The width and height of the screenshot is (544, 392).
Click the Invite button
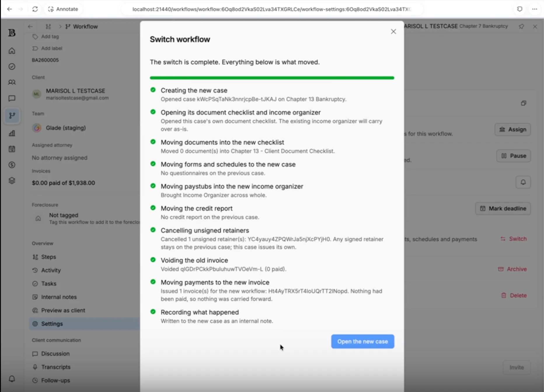click(517, 367)
